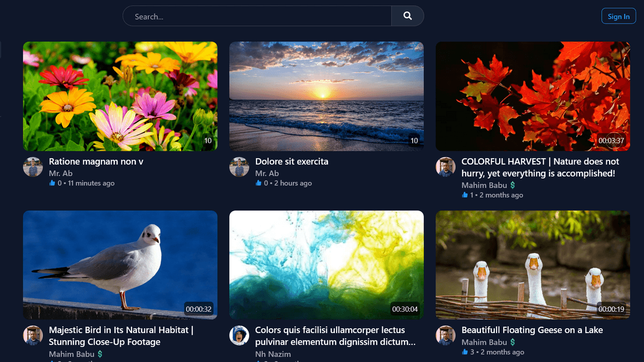
Task: Click thumbs-up icon under Floating Geese video
Action: pyautogui.click(x=465, y=352)
